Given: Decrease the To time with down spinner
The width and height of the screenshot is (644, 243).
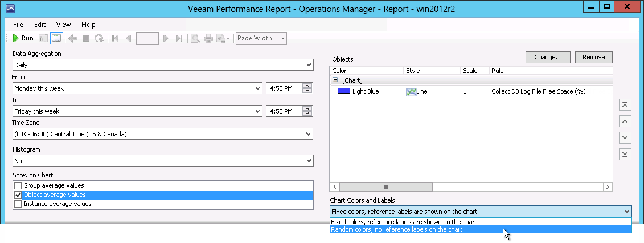Looking at the screenshot, I should (307, 114).
